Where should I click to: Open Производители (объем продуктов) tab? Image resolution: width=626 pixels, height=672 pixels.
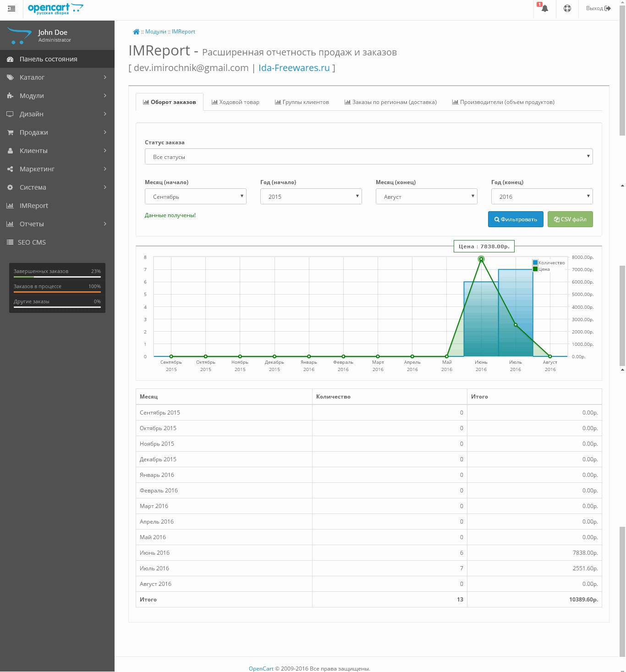pos(503,102)
